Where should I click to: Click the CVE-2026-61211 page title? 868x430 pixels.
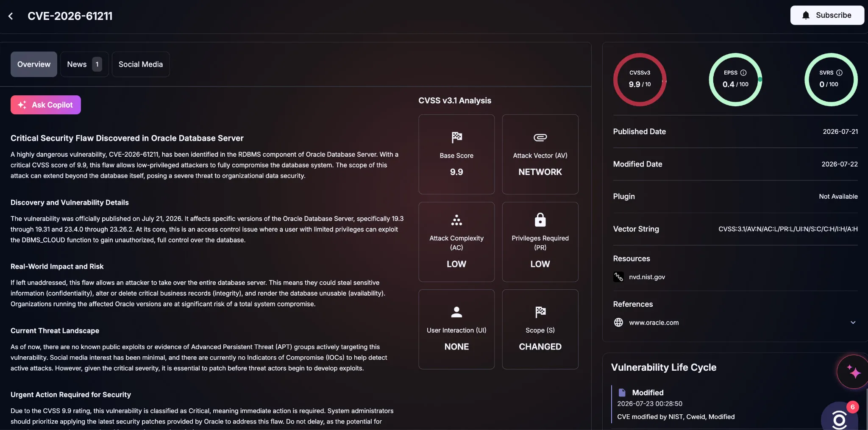point(70,16)
